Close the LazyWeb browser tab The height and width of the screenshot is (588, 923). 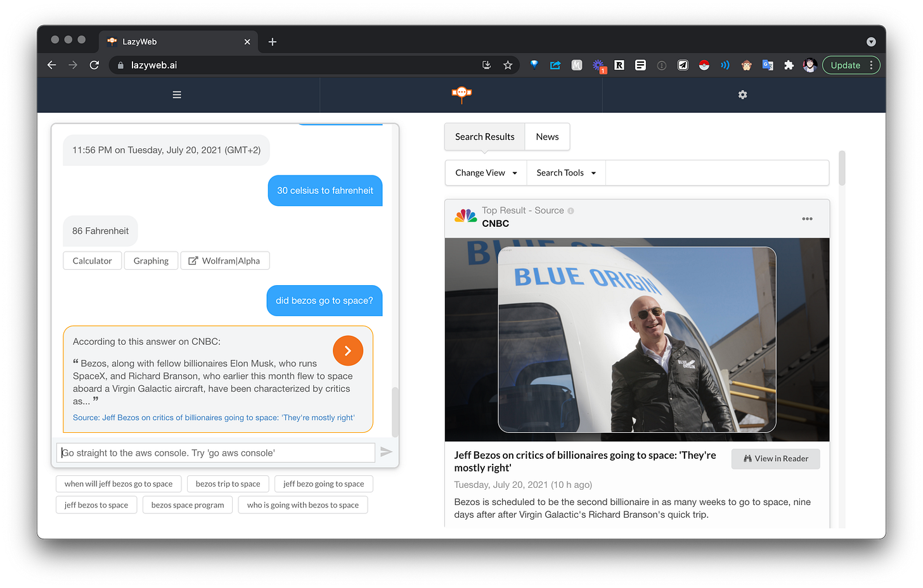(x=247, y=42)
